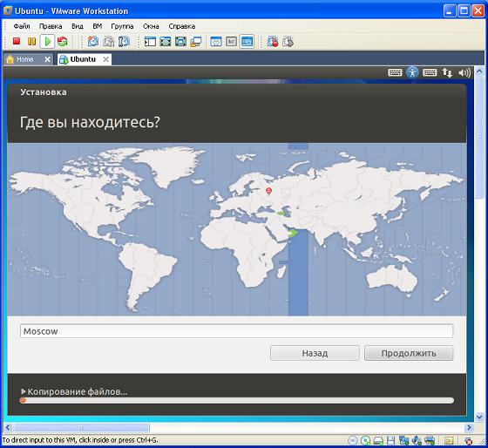Click the horizontal scrollbar thumb

click(x=81, y=427)
